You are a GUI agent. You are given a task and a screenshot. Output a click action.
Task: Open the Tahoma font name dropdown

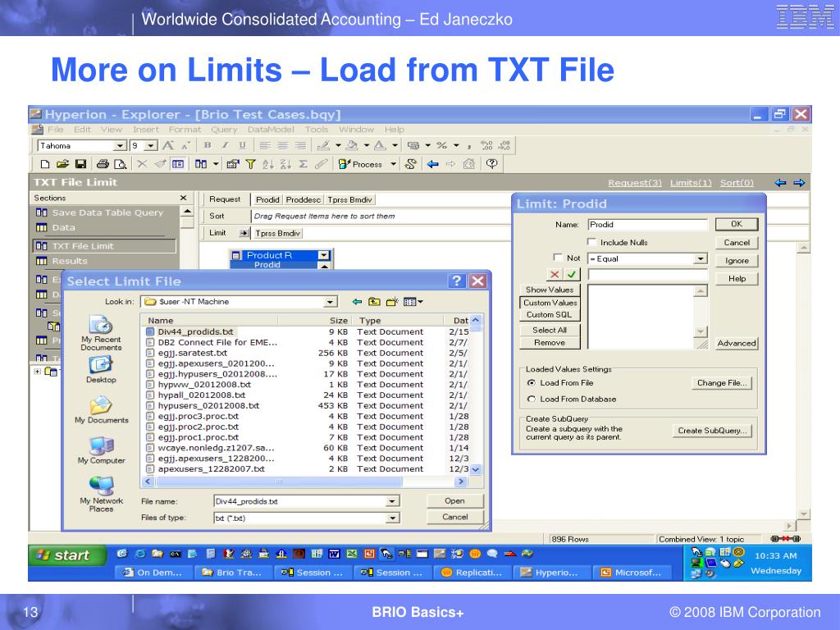coord(120,146)
